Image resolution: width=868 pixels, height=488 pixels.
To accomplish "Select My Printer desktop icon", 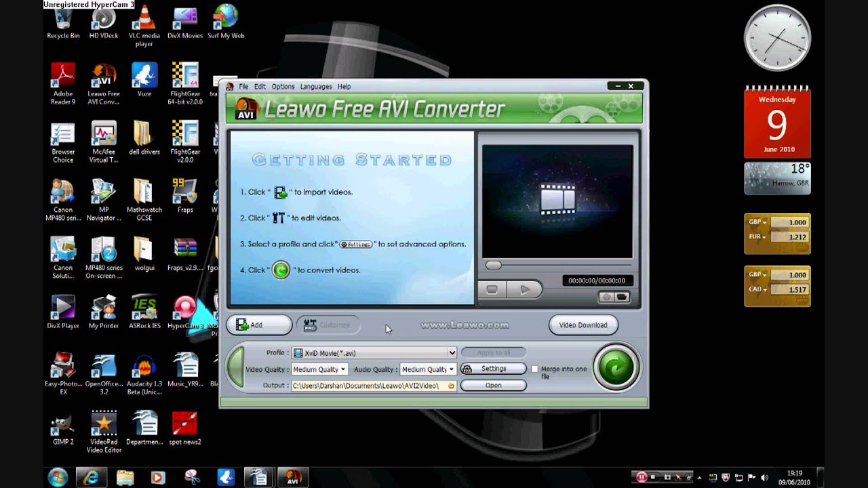I will (104, 312).
